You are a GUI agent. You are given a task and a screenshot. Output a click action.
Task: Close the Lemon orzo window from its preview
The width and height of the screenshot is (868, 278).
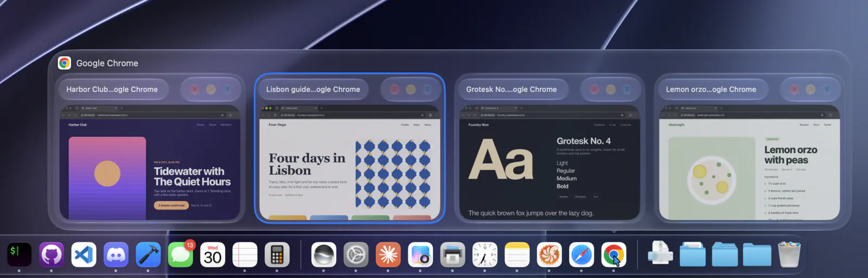pos(795,89)
